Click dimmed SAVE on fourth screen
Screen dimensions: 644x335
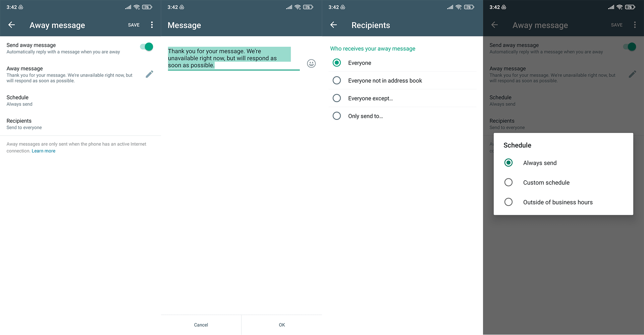617,25
